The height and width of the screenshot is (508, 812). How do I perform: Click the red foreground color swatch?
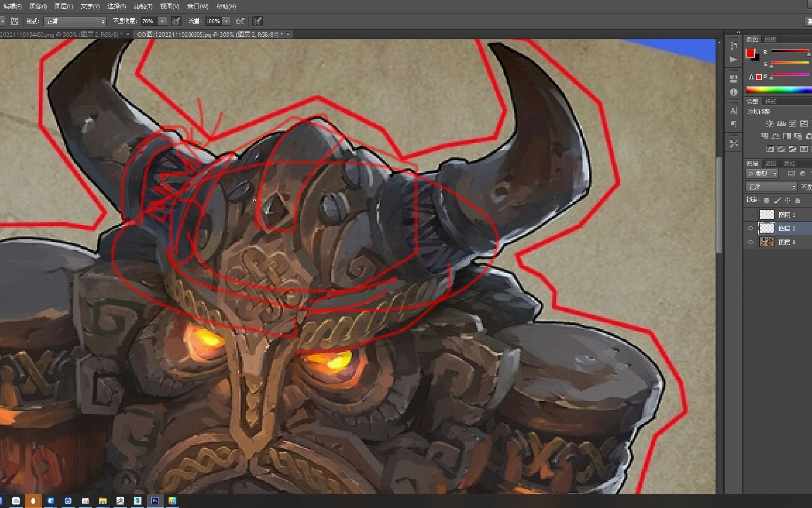point(750,53)
